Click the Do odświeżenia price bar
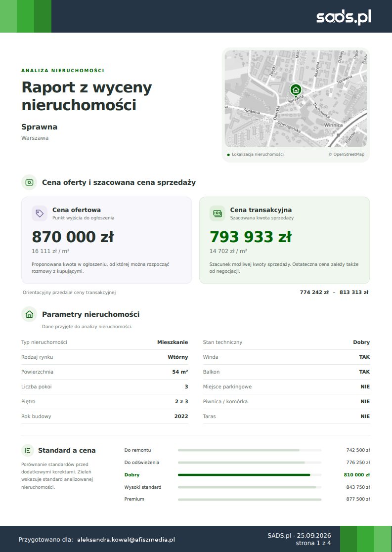 pyautogui.click(x=249, y=463)
